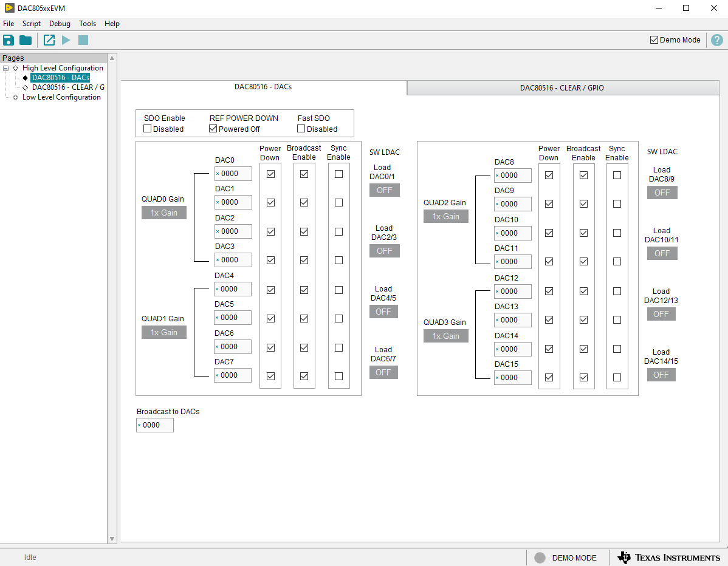Click the gray demo mode status indicator
The image size is (728, 566).
click(540, 557)
